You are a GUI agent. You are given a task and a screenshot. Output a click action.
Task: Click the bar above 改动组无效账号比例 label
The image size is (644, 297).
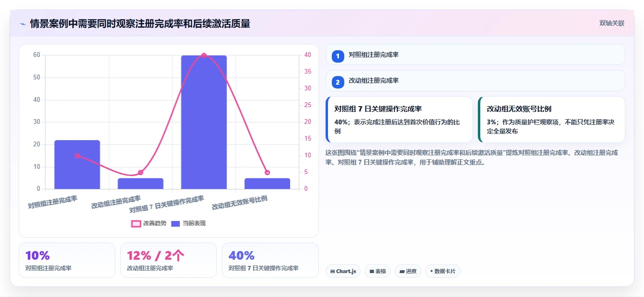(267, 184)
